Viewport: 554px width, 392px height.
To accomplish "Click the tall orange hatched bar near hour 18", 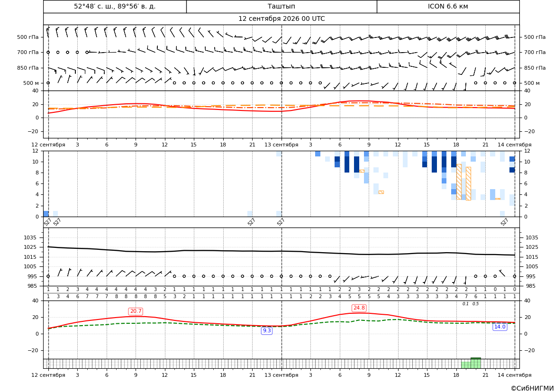I will tap(459, 182).
